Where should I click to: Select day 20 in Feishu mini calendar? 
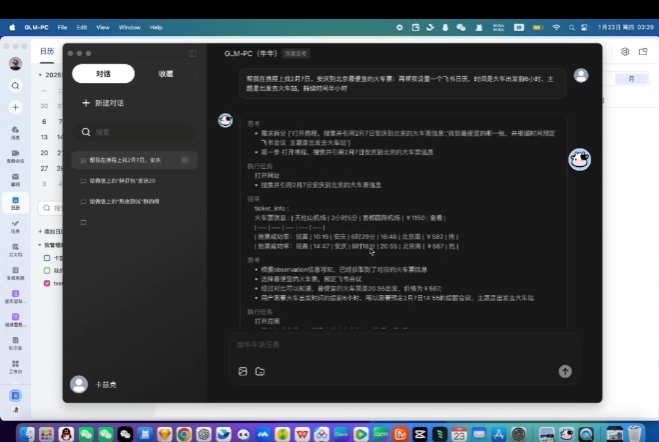tap(44, 153)
